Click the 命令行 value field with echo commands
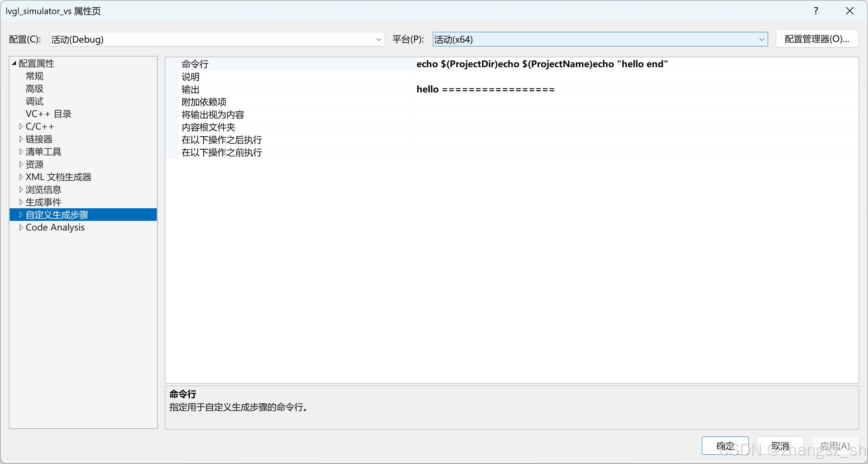868x464 pixels. tap(542, 64)
